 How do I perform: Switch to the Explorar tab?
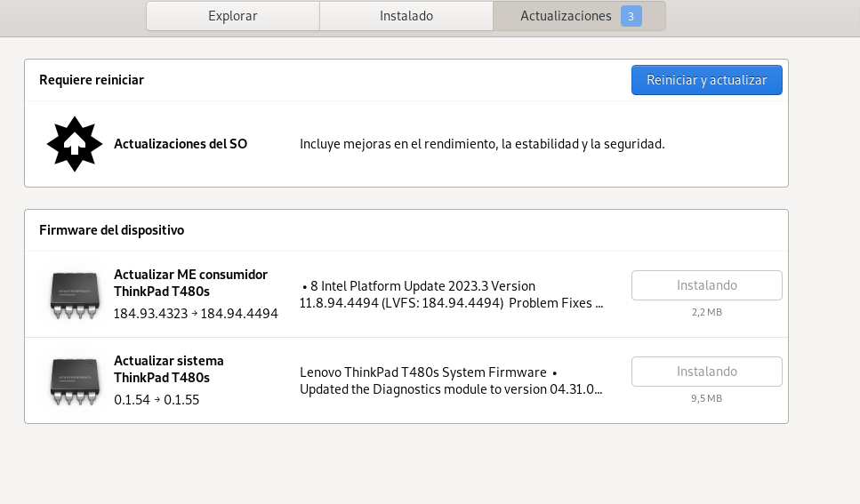232,16
